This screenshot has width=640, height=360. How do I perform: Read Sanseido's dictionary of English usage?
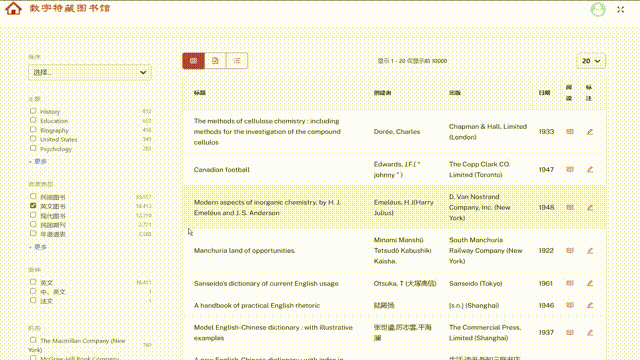pos(570,283)
